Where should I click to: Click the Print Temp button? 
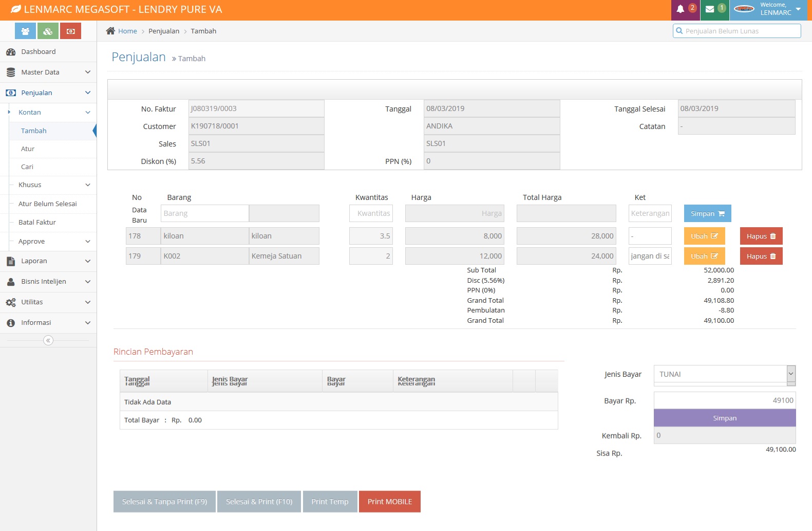click(330, 502)
